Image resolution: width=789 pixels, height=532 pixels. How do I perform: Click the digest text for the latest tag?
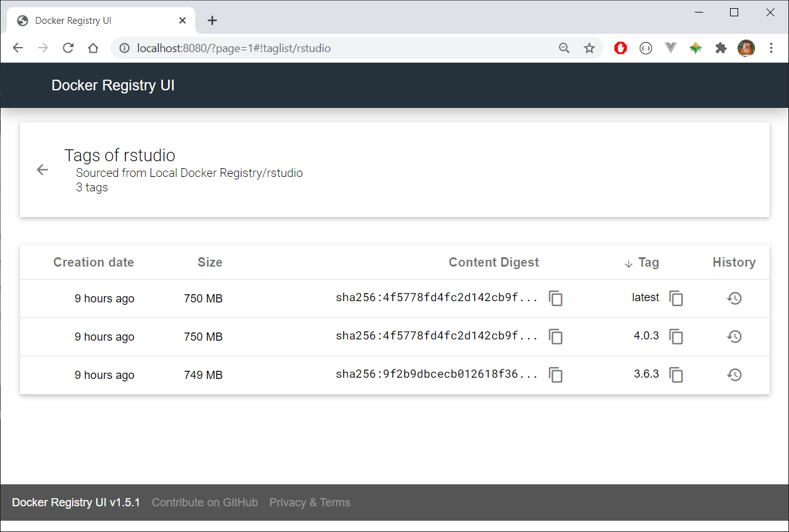click(437, 299)
